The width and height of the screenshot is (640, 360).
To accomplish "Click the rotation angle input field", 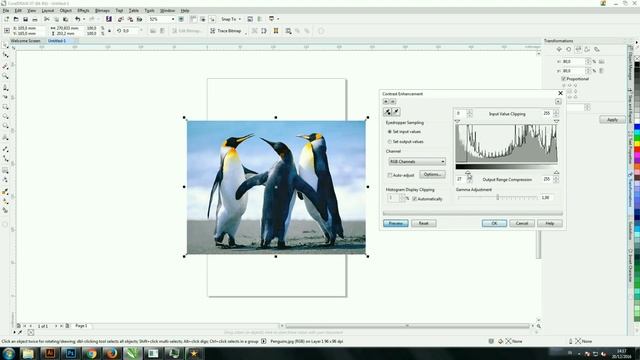I will coord(130,31).
